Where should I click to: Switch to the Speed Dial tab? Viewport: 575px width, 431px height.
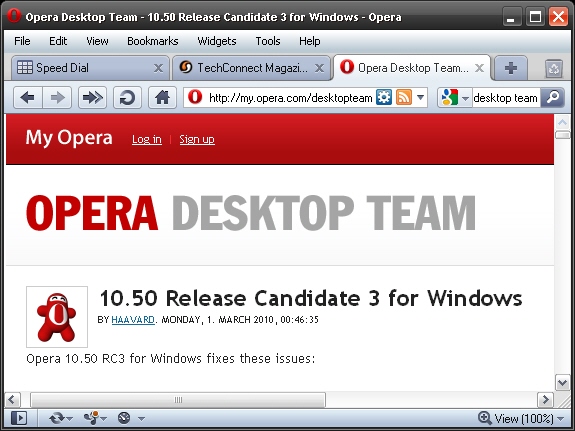pos(90,68)
